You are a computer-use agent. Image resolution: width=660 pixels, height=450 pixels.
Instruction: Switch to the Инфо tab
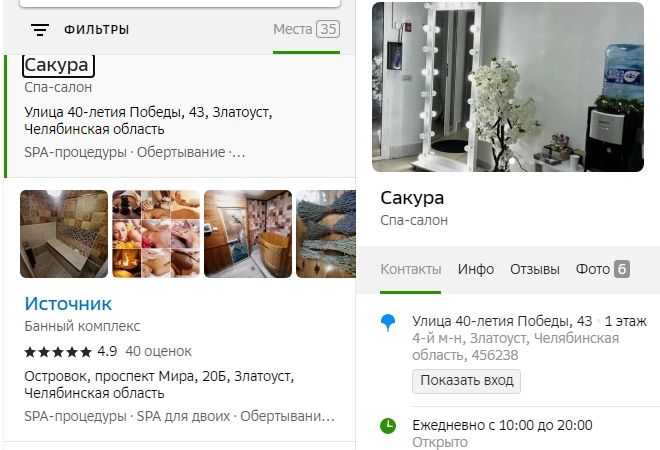coord(476,269)
